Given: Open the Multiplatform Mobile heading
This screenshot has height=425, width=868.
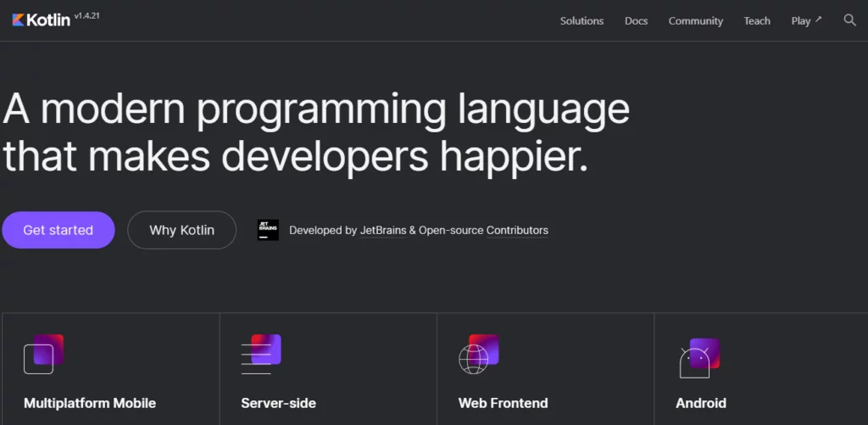Looking at the screenshot, I should point(90,403).
